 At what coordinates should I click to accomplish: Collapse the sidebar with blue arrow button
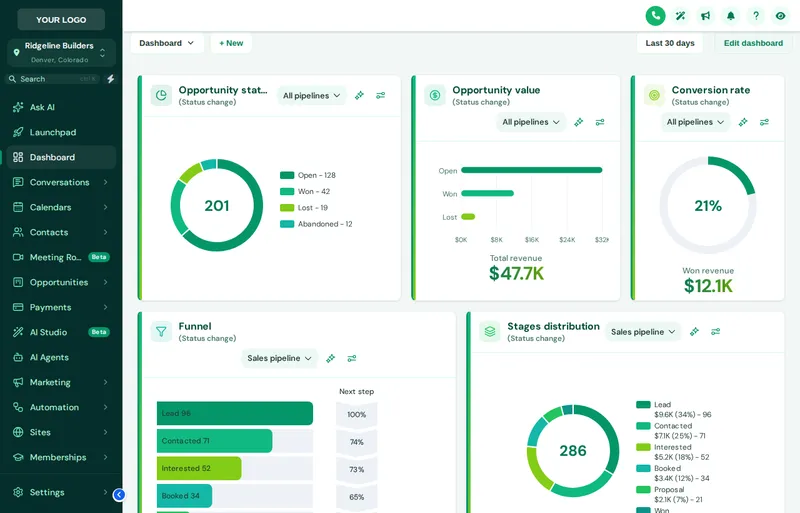119,494
